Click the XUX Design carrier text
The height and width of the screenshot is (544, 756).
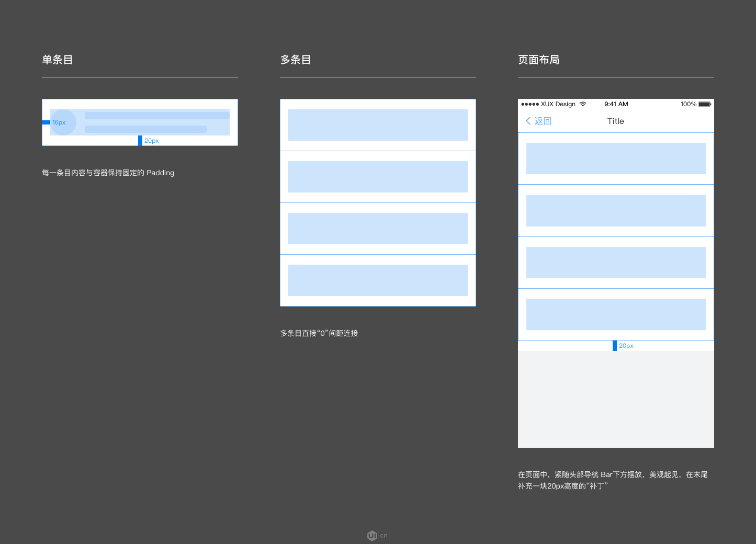[558, 104]
